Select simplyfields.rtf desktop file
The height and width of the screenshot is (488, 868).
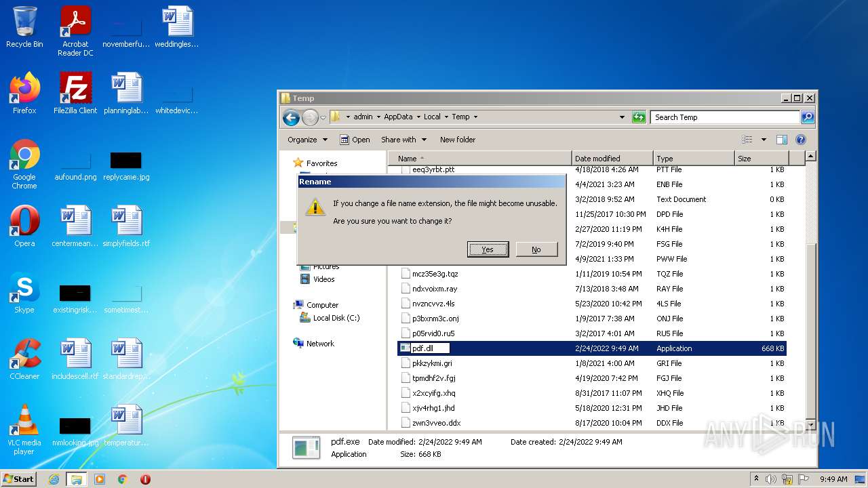[x=126, y=226]
